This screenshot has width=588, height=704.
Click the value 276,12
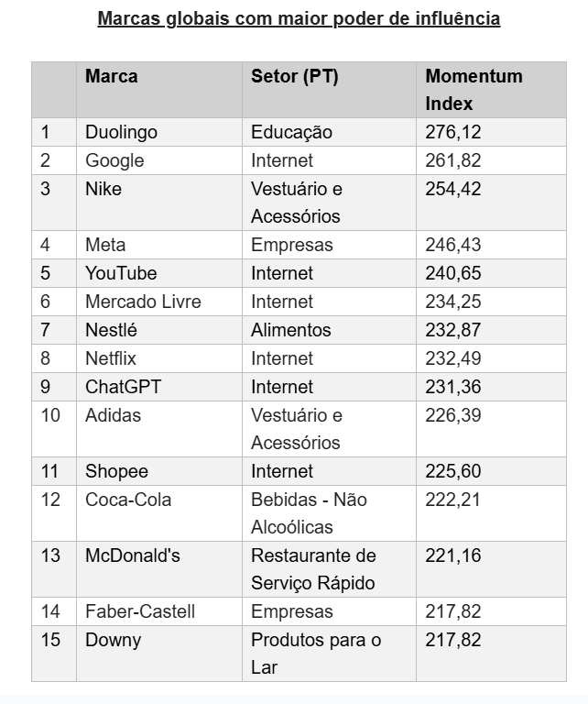pos(452,132)
